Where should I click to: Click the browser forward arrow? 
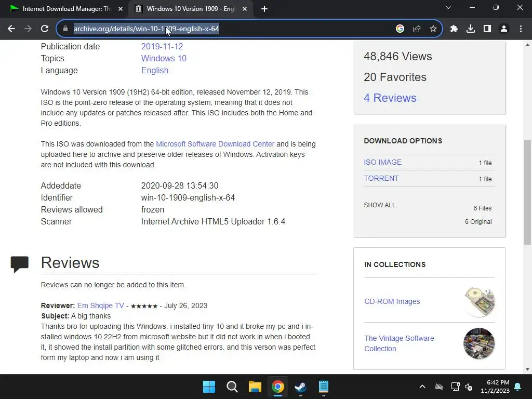coord(28,29)
